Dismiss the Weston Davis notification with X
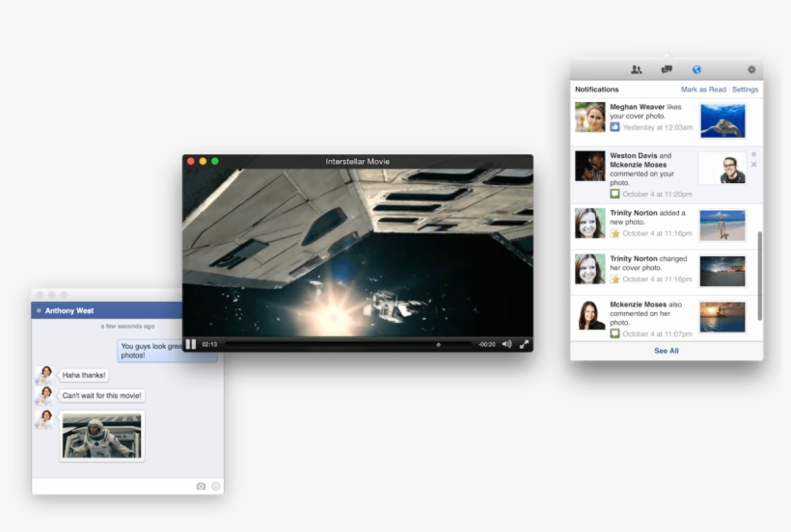The image size is (791, 532). click(753, 164)
